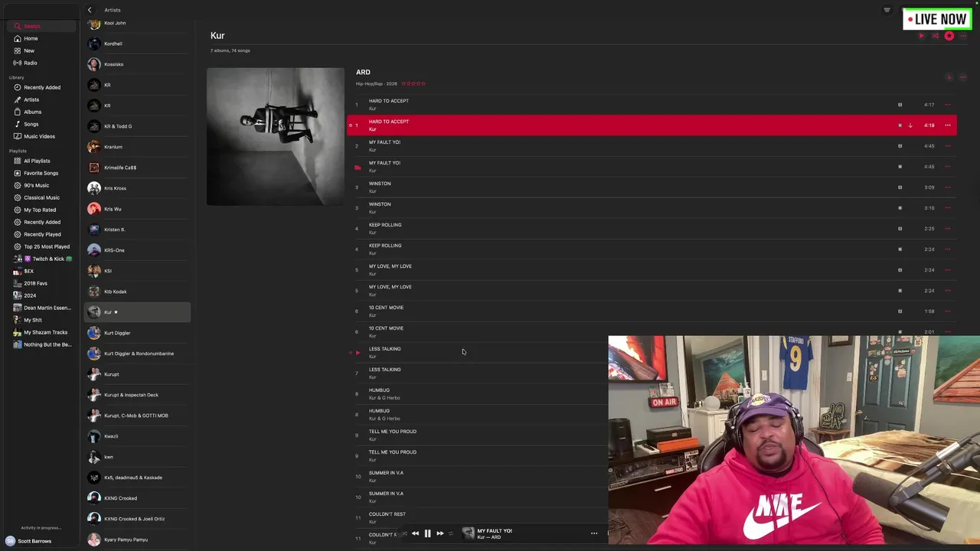The height and width of the screenshot is (551, 980).
Task: Click the Search field in sidebar
Action: click(x=42, y=26)
